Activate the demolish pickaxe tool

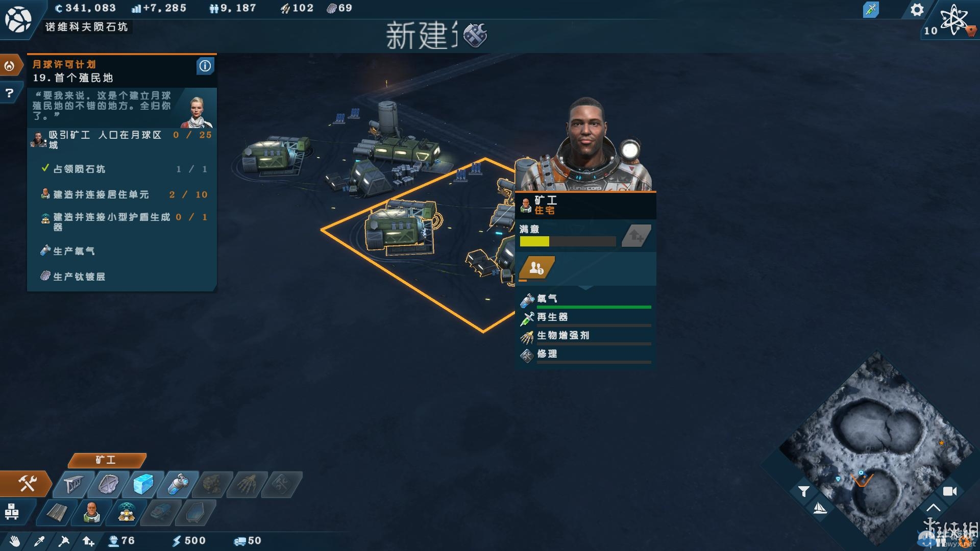[64, 541]
